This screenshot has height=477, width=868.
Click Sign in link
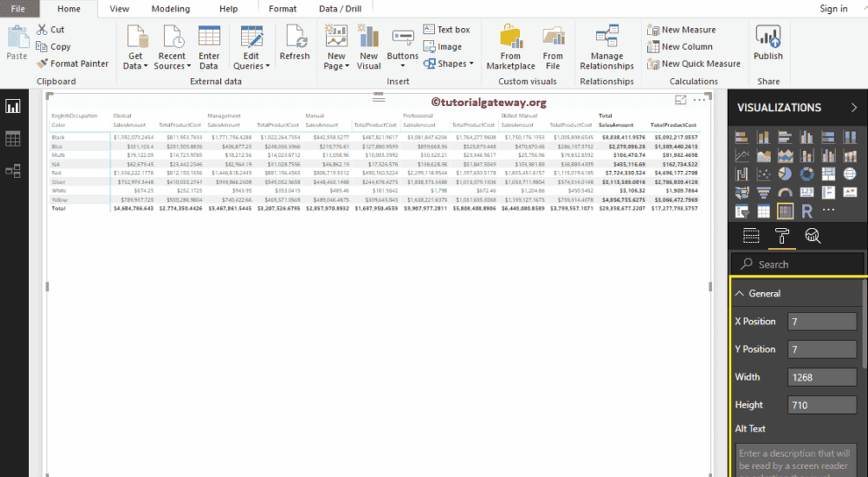(x=834, y=9)
